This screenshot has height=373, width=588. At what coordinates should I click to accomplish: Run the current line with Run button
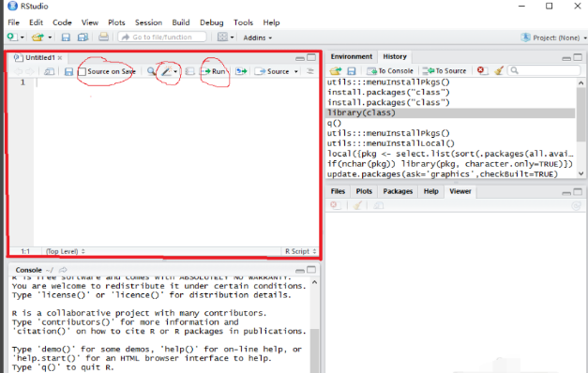tap(214, 71)
